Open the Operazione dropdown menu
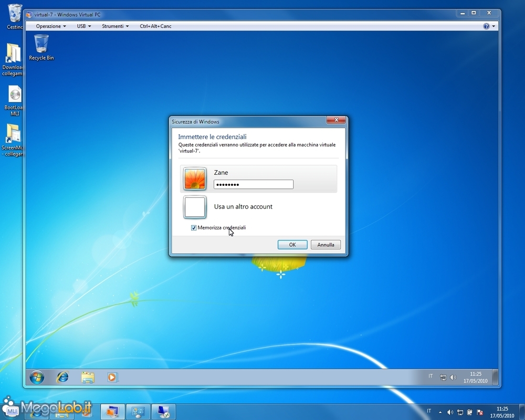Viewport: 525px width, 420px height. click(x=51, y=26)
